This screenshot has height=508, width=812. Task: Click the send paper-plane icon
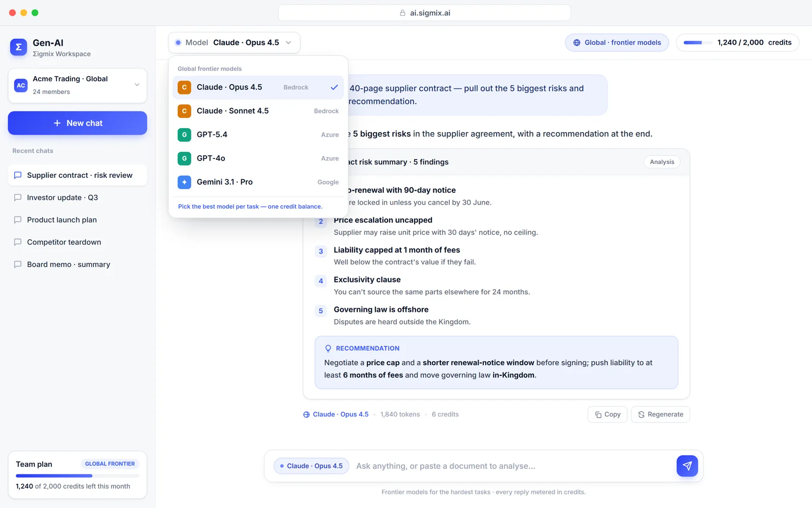point(687,466)
